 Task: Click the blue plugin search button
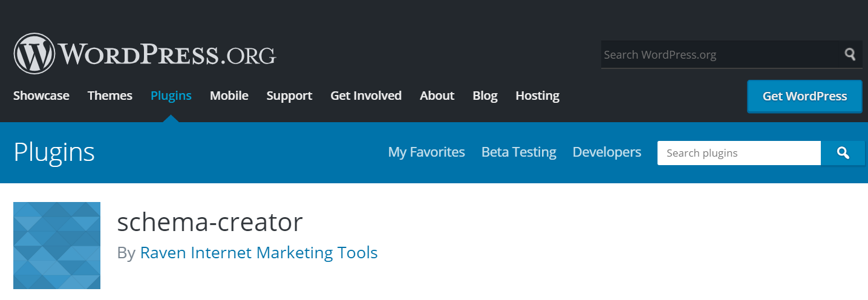point(843,153)
